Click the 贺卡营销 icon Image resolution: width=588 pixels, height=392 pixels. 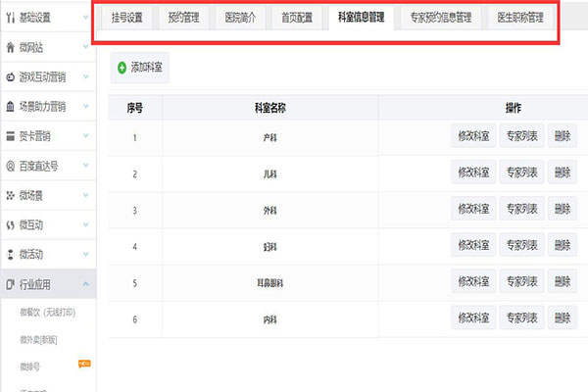[x=11, y=136]
